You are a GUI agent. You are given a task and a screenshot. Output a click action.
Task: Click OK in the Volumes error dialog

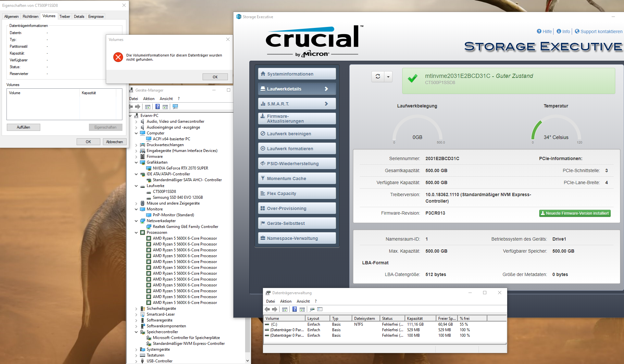click(x=215, y=77)
